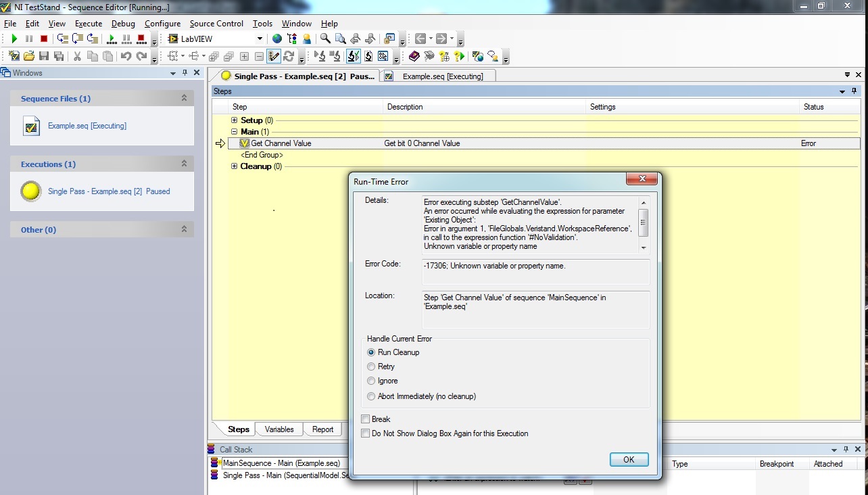868x495 pixels.
Task: Collapse the Other (0) section
Action: pos(184,230)
